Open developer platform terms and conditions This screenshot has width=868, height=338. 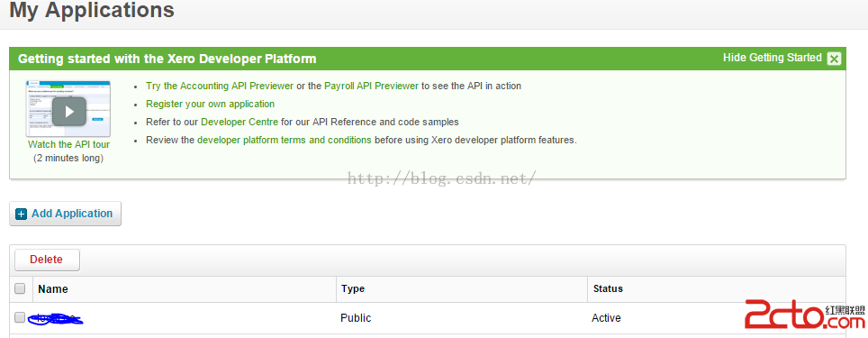(284, 141)
